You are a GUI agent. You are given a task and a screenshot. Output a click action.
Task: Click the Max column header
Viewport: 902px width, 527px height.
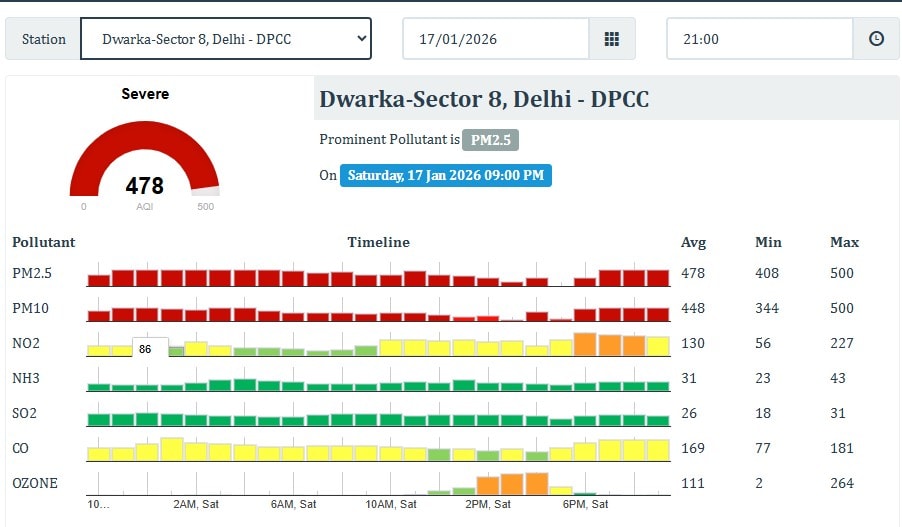pos(844,242)
